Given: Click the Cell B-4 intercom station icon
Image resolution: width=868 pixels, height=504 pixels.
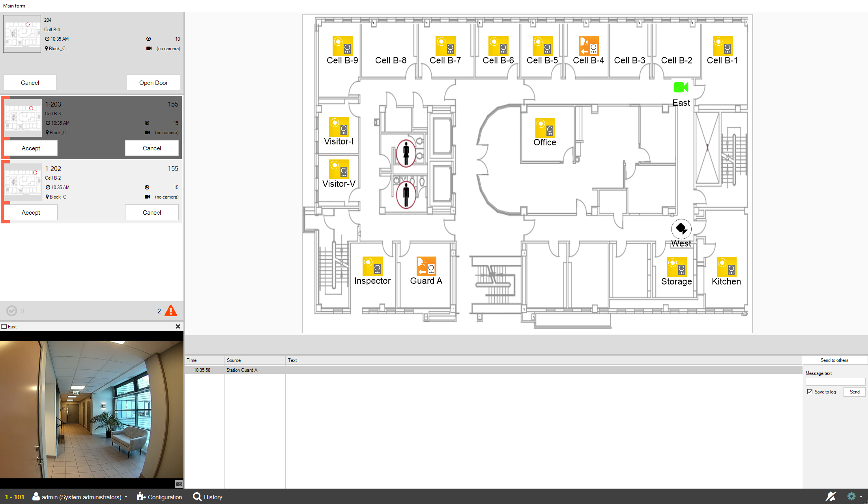Looking at the screenshot, I should point(588,46).
